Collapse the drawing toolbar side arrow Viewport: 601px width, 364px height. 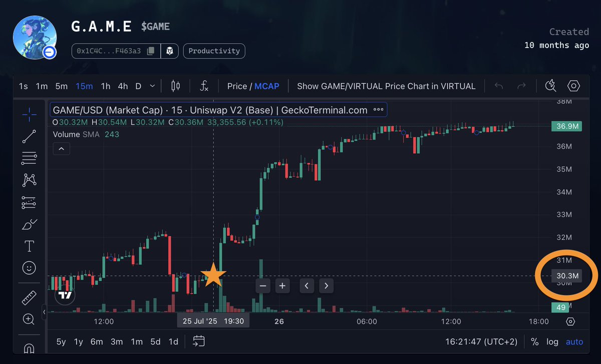coord(44,312)
